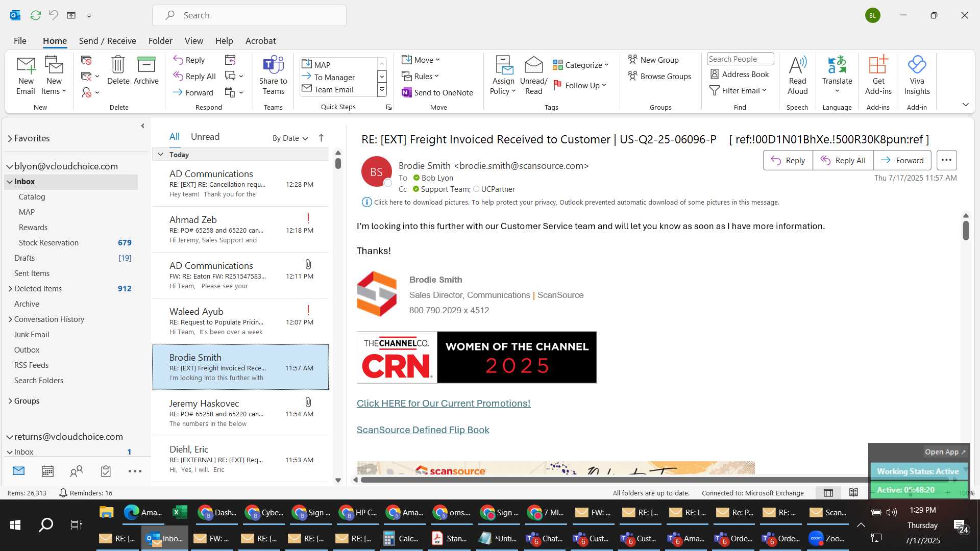This screenshot has height=551, width=980.
Task: Open Click HERE for Our Current Promotions link
Action: point(444,403)
